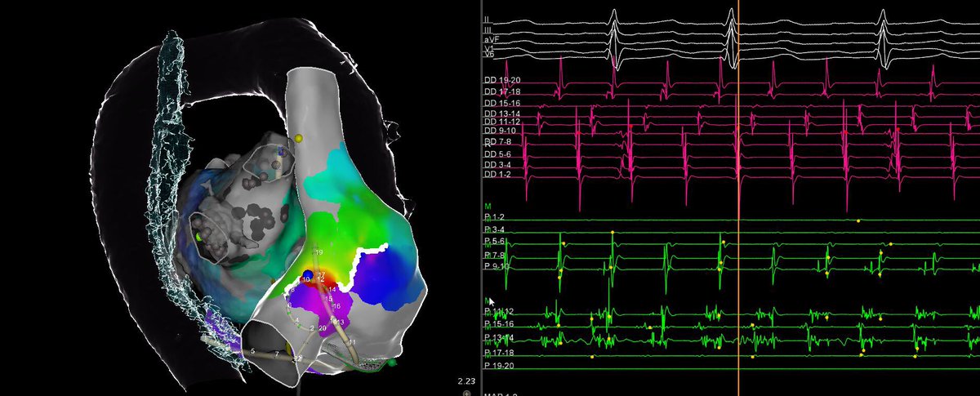Click the P 19-20 channel label
980x396 pixels.
497,365
